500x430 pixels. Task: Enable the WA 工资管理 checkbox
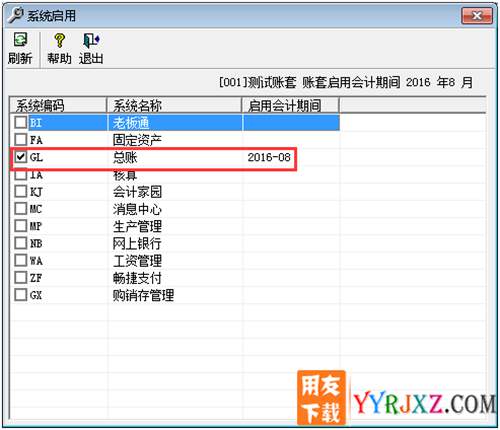coord(21,260)
